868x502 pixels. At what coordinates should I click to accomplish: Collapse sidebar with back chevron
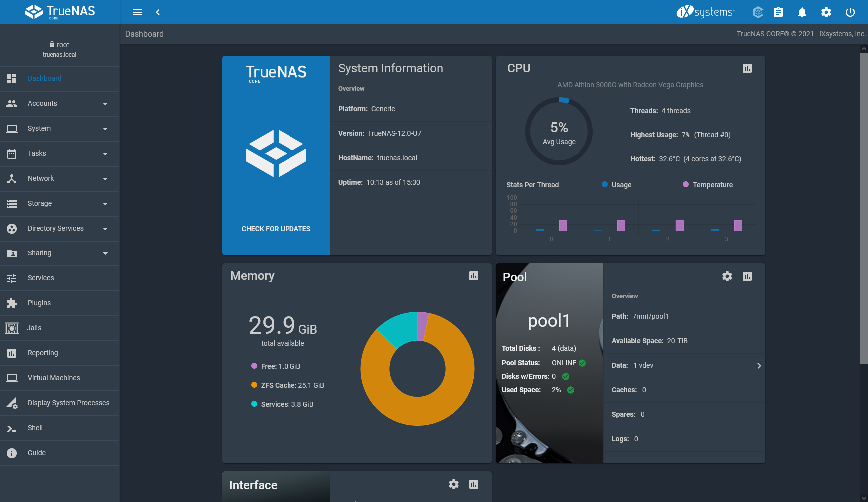158,12
